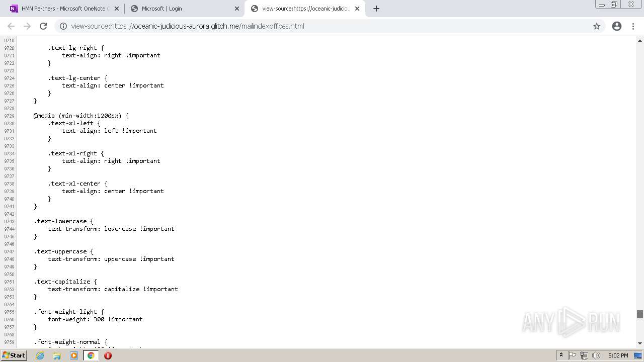
Task: Restore down the Chrome window
Action: (614, 5)
